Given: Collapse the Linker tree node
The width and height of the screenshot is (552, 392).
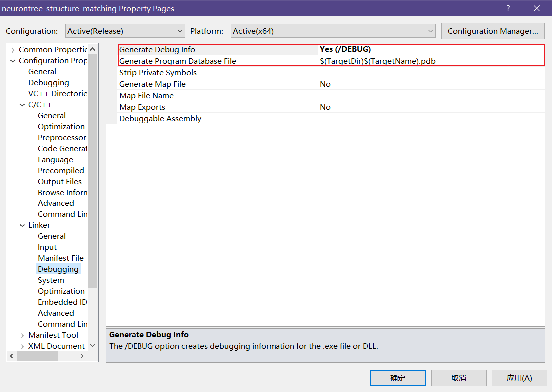Looking at the screenshot, I should click(22, 225).
